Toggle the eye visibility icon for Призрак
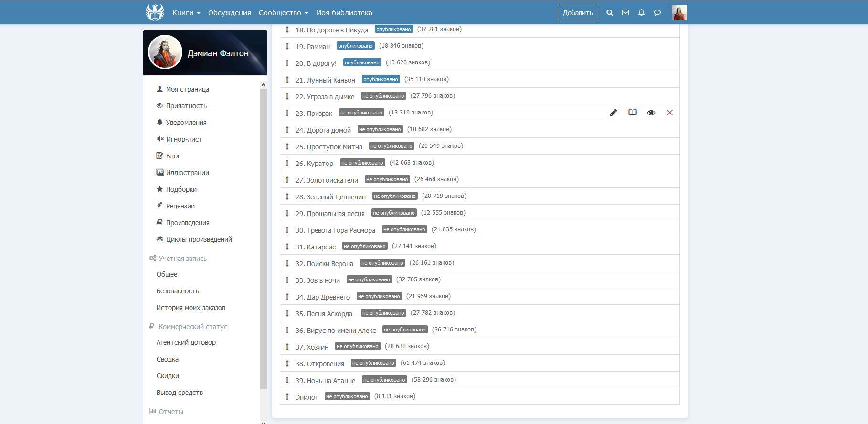This screenshot has width=868, height=424. click(x=651, y=113)
